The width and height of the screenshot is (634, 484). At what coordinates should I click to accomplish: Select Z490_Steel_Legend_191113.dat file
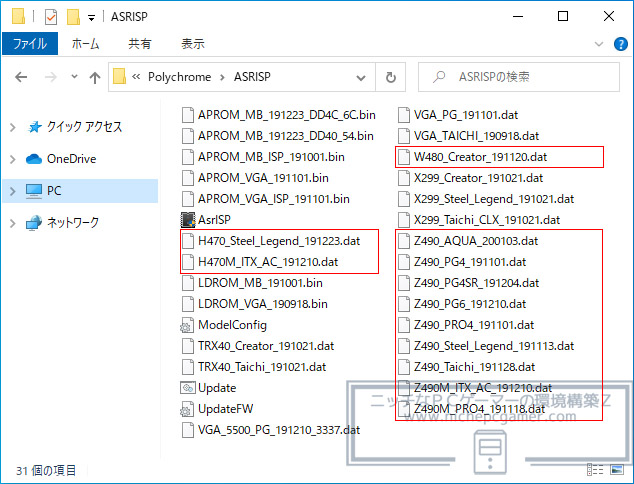click(486, 346)
